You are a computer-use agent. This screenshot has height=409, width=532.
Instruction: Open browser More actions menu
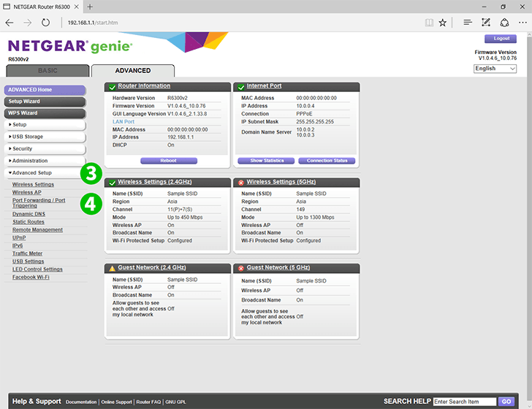[522, 23]
